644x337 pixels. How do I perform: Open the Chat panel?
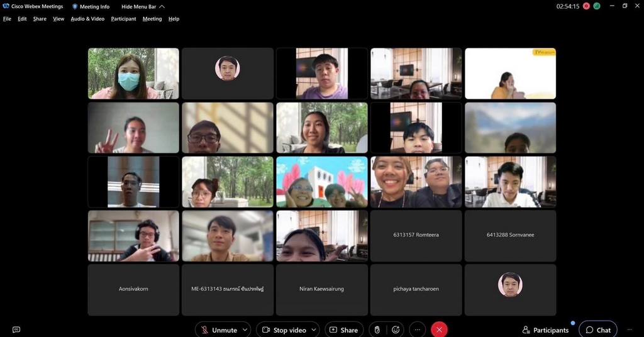(x=597, y=330)
